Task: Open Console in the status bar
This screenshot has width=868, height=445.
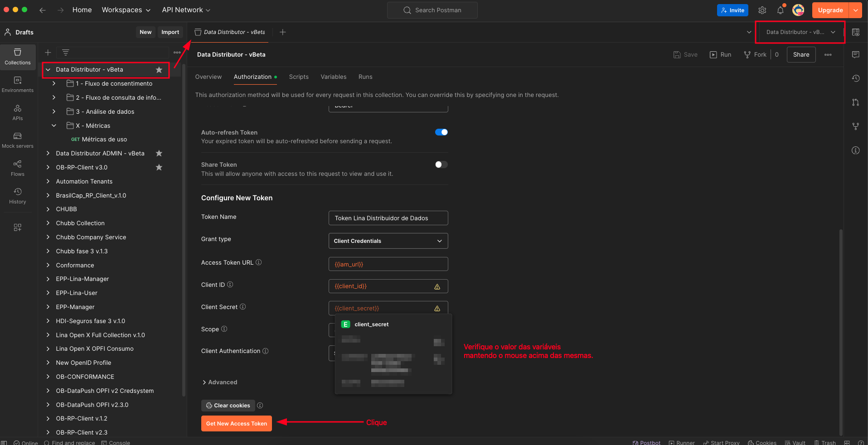Action: (x=116, y=442)
